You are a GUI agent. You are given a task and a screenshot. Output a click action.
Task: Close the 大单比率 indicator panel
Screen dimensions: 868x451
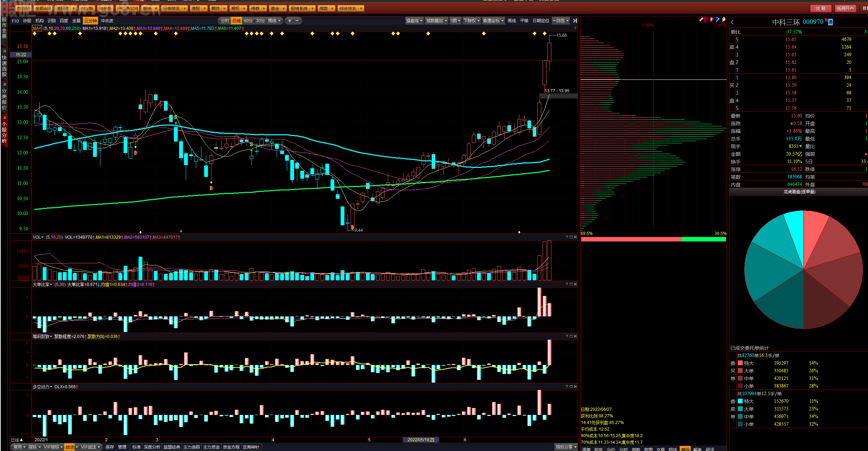575,284
